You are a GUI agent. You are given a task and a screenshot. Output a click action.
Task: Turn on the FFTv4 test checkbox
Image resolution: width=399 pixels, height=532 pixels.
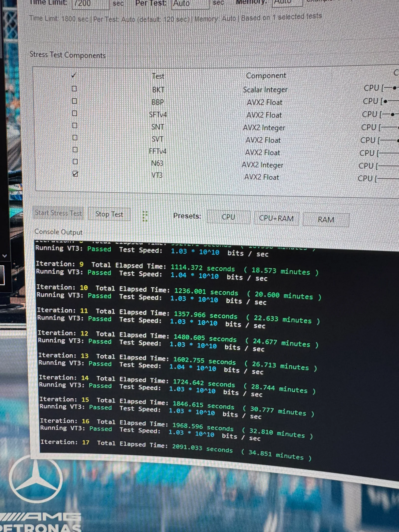coord(75,150)
